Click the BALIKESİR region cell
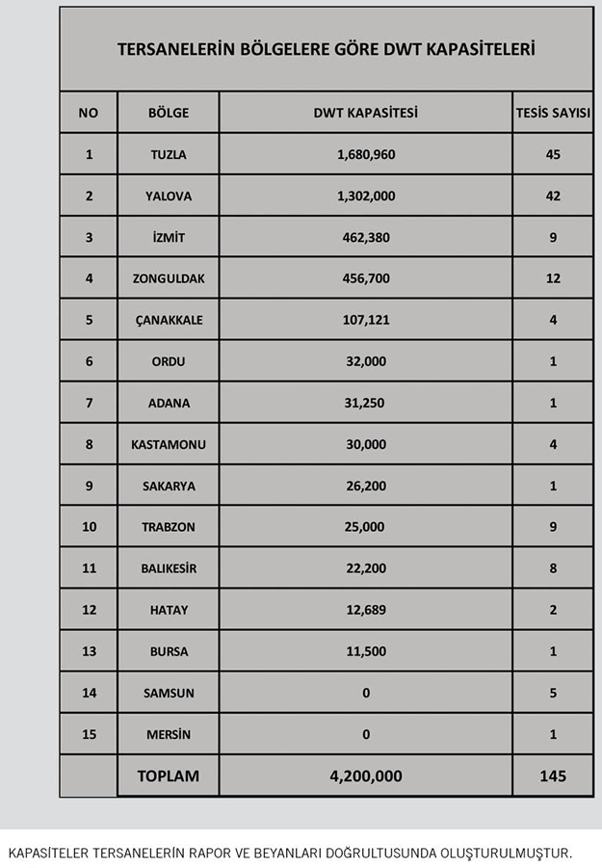This screenshot has height=868, width=602. (x=169, y=568)
